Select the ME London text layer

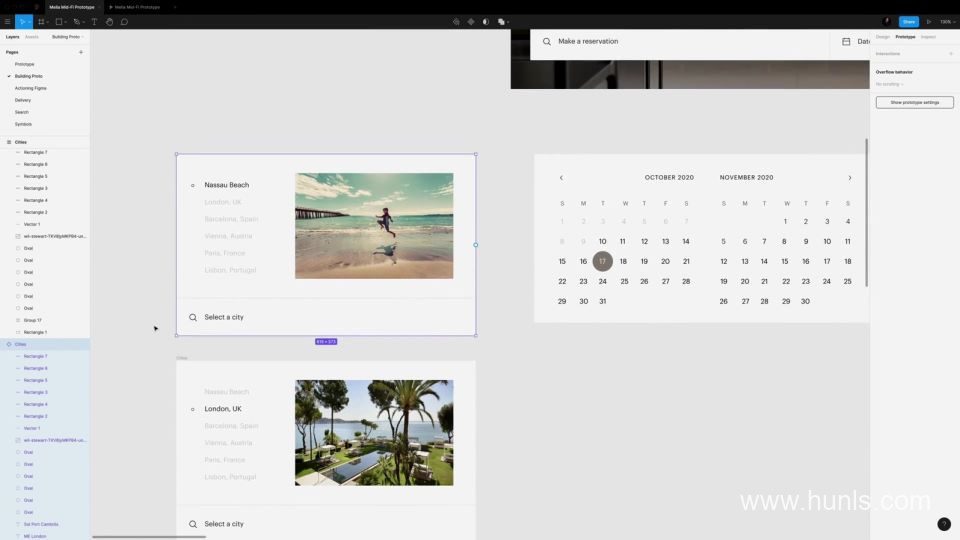pyautogui.click(x=35, y=536)
